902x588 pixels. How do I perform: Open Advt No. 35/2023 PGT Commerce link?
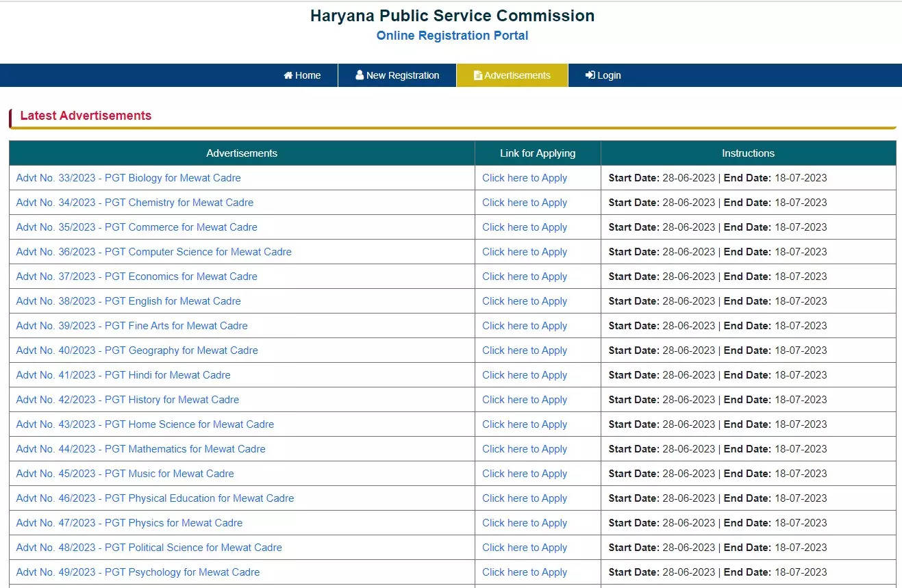click(137, 227)
